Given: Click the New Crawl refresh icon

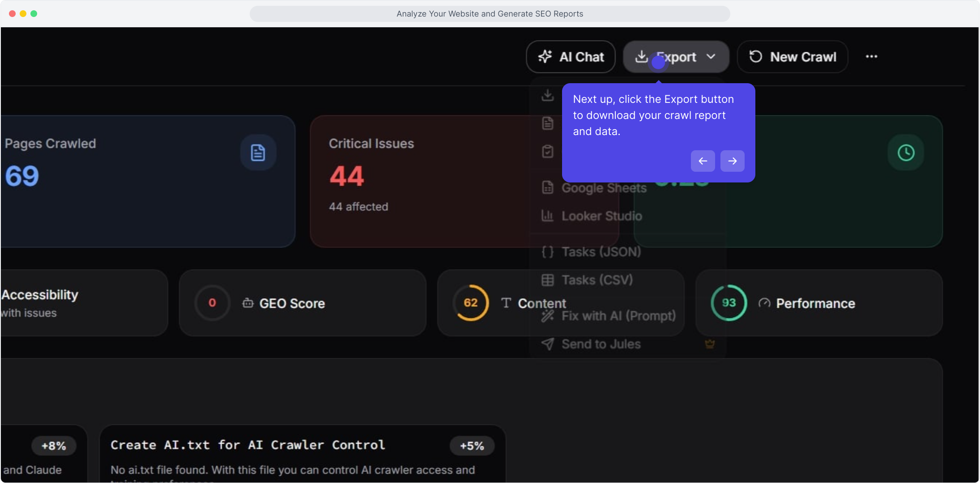Looking at the screenshot, I should click(755, 57).
